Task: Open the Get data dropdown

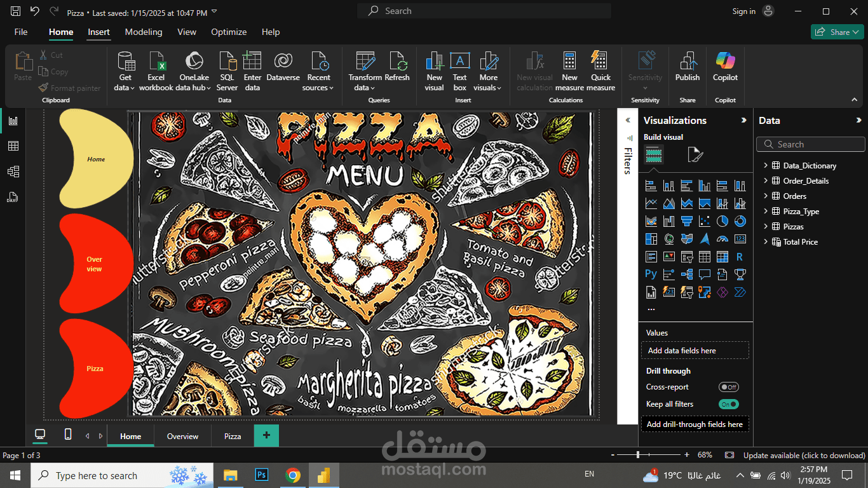Action: (x=125, y=88)
